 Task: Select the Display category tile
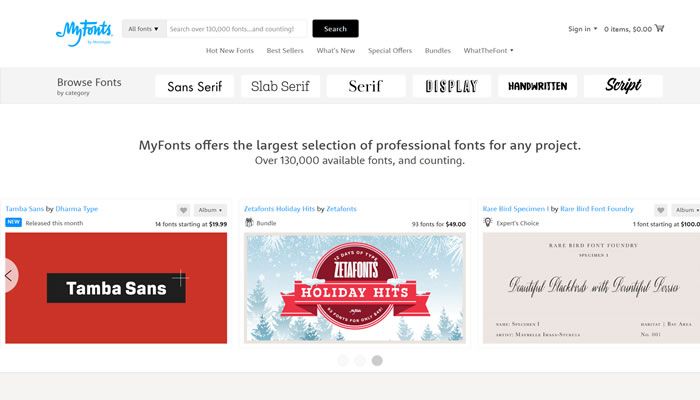click(x=451, y=86)
